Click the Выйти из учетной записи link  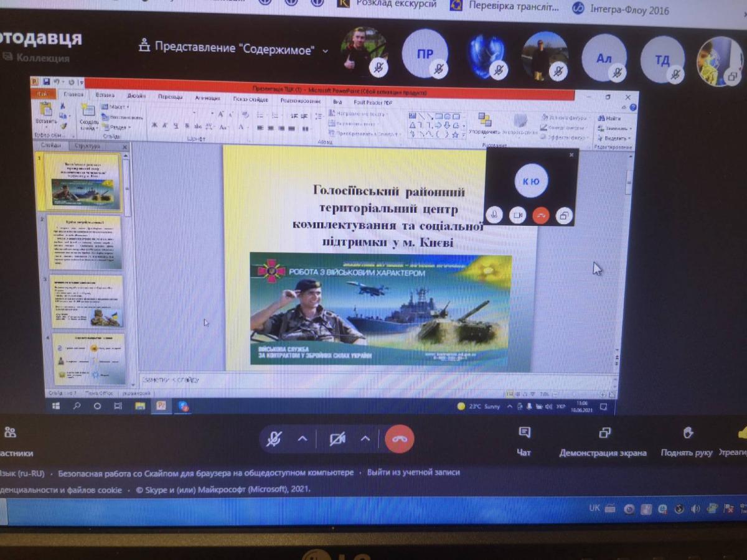413,472
